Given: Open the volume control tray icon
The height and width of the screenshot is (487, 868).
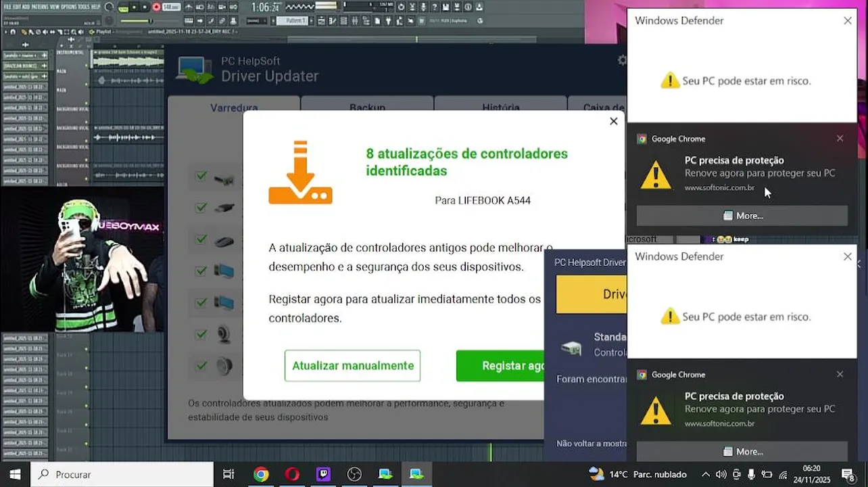Looking at the screenshot, I should point(721,474).
